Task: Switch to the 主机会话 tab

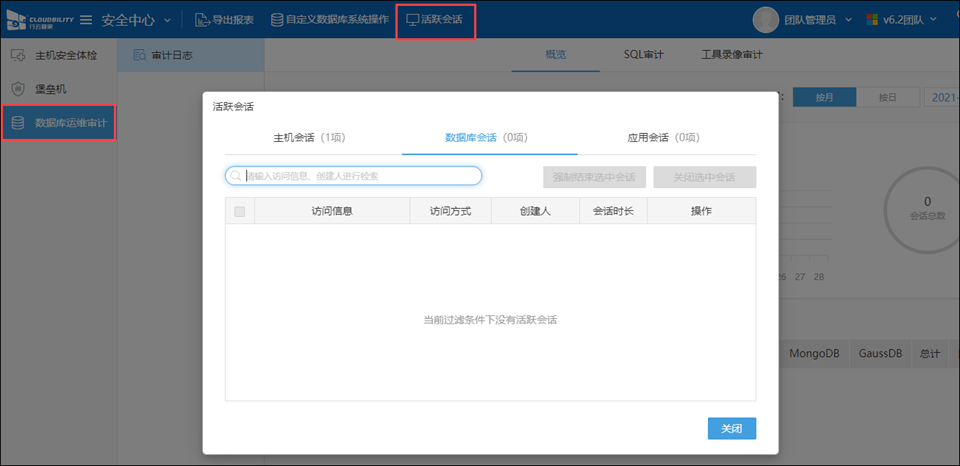Action: coord(309,137)
